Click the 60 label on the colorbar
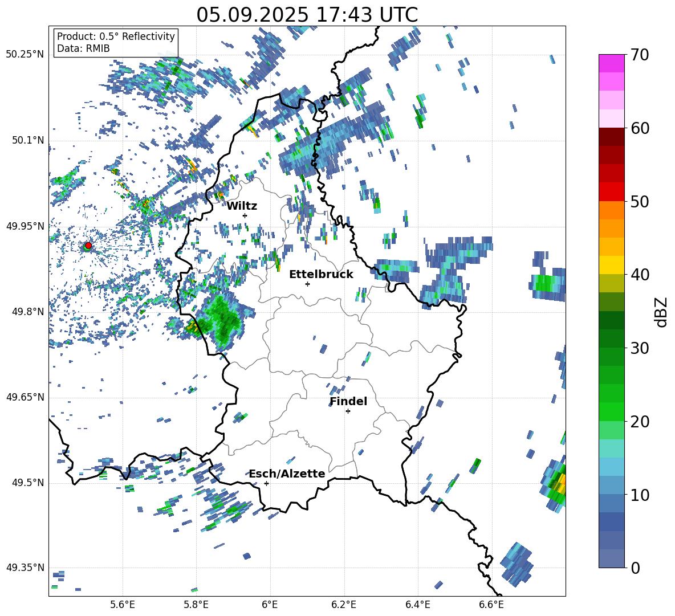675x616 pixels. (x=640, y=128)
